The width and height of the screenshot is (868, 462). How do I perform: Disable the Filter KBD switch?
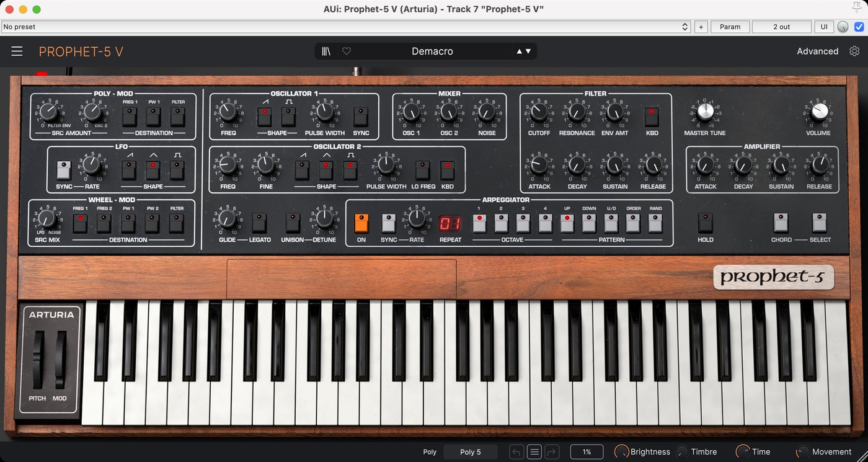pos(652,116)
